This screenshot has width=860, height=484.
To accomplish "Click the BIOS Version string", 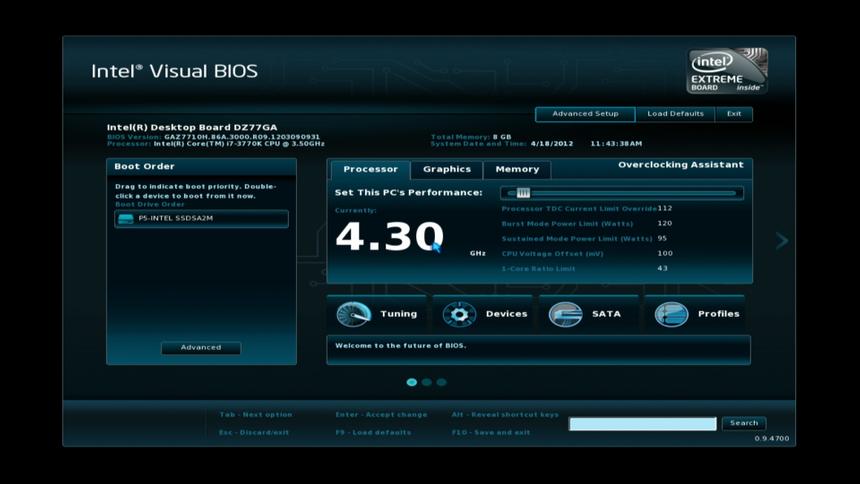I will 242,137.
